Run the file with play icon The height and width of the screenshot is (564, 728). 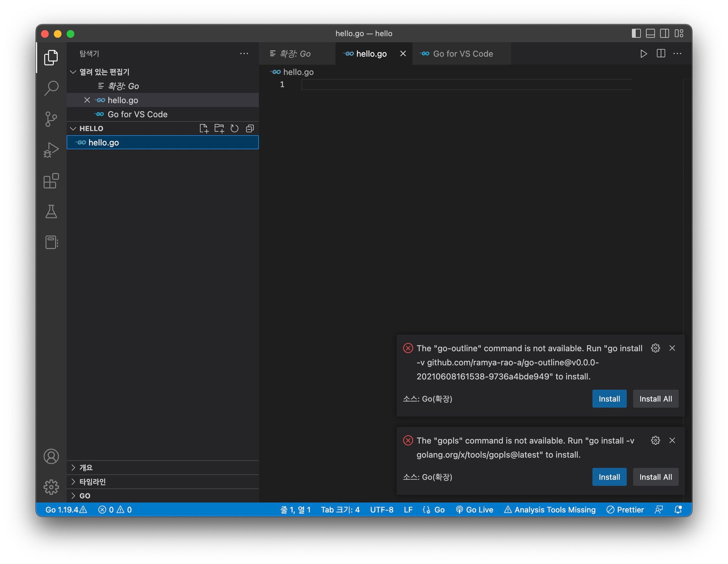tap(643, 54)
